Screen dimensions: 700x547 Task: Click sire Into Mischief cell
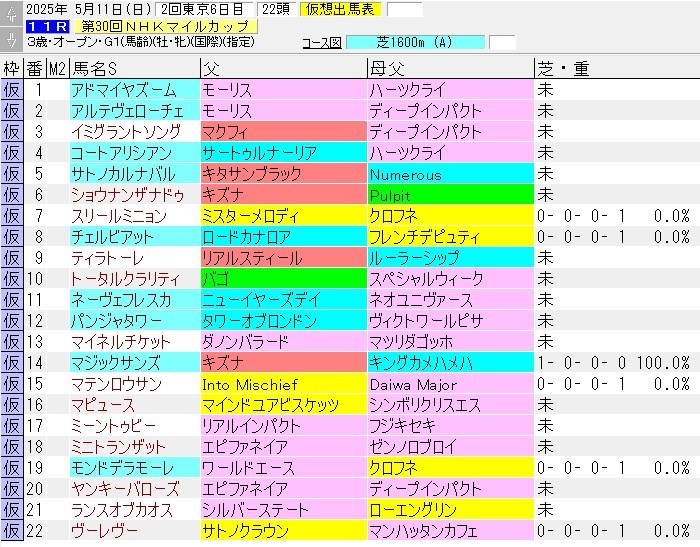[x=283, y=384]
